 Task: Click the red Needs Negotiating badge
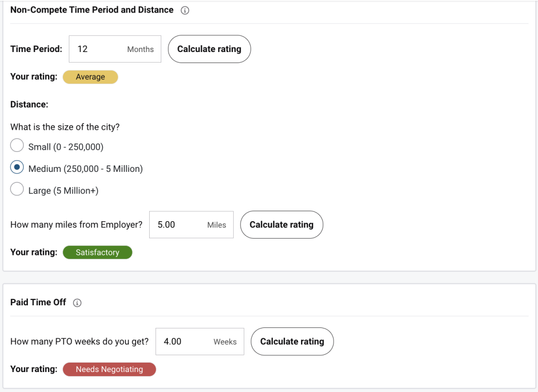(x=109, y=369)
